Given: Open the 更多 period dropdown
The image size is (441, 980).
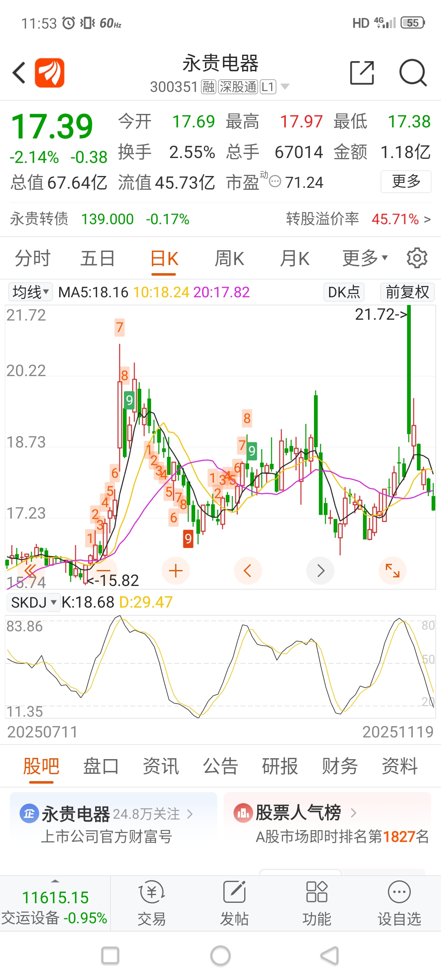Looking at the screenshot, I should (365, 258).
